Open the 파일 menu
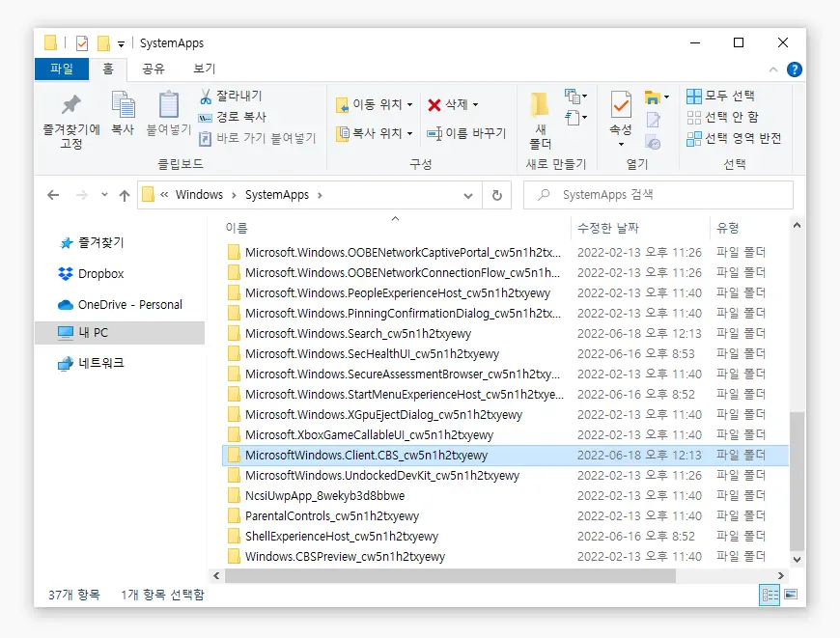The image size is (840, 638). 62,69
